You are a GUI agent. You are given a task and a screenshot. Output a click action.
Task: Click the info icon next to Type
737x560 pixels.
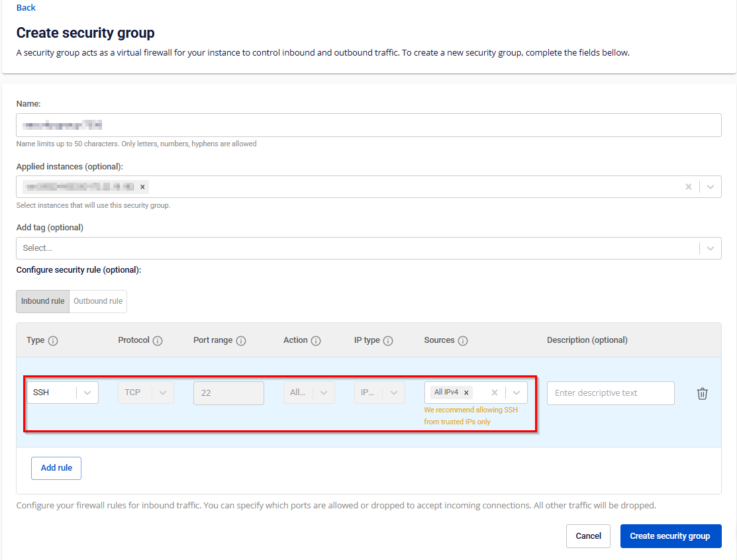tap(53, 341)
